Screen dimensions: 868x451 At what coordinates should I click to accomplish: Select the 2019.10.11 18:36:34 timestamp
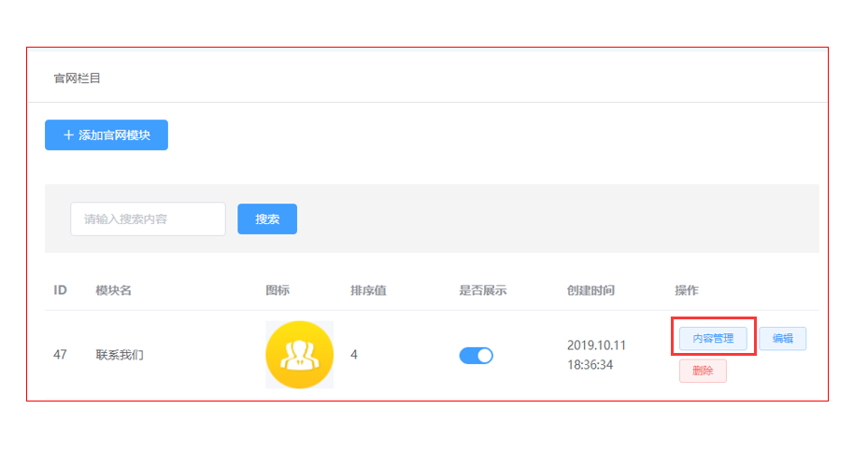[x=596, y=355]
